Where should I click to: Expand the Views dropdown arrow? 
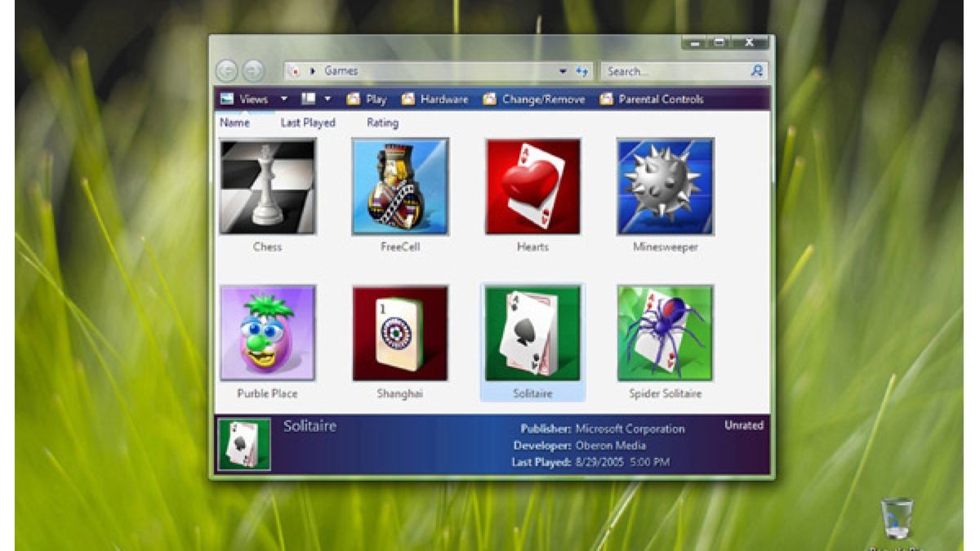[x=284, y=100]
